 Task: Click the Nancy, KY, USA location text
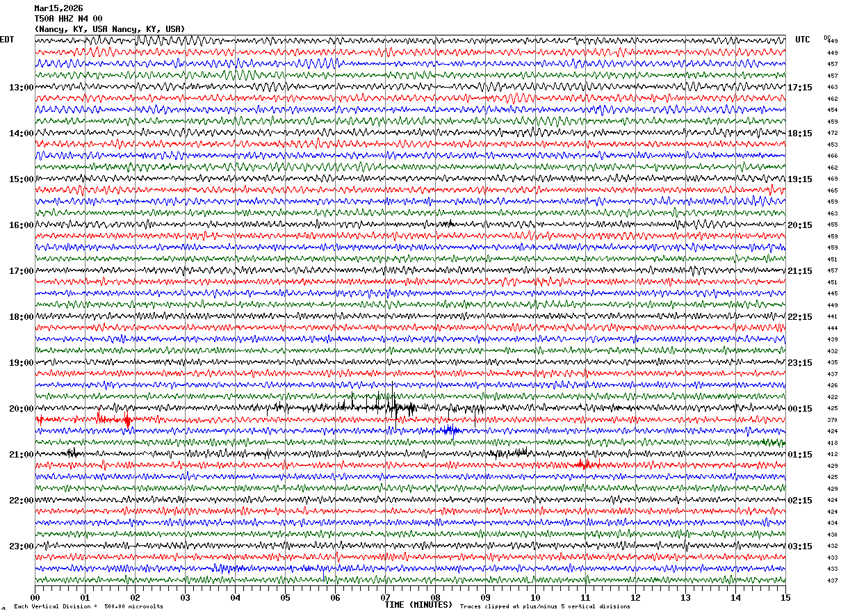110,29
